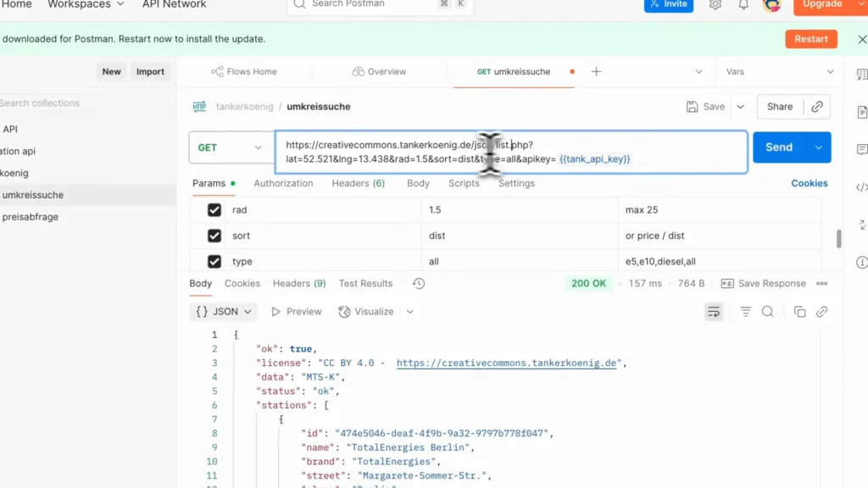Open response history clock icon
The width and height of the screenshot is (868, 488).
point(419,283)
